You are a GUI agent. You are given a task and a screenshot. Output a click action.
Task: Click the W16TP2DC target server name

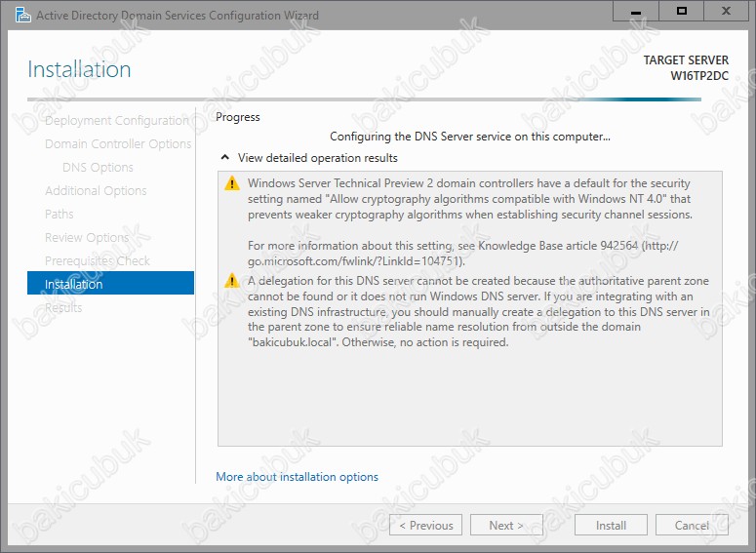[x=699, y=76]
